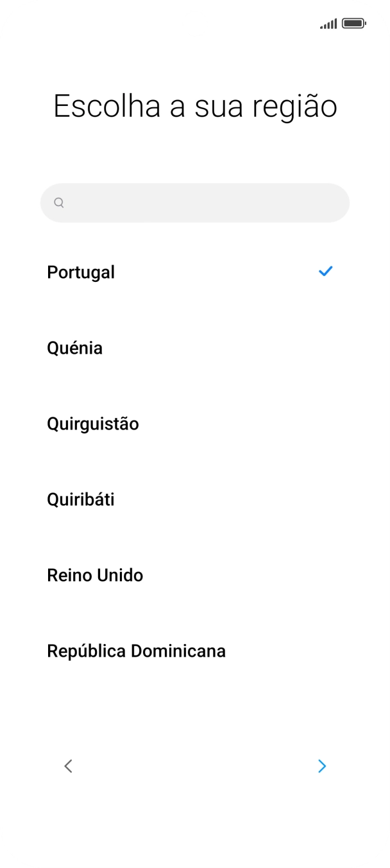Tap the back arrow to return
Image resolution: width=390 pixels, height=868 pixels.
click(x=68, y=766)
